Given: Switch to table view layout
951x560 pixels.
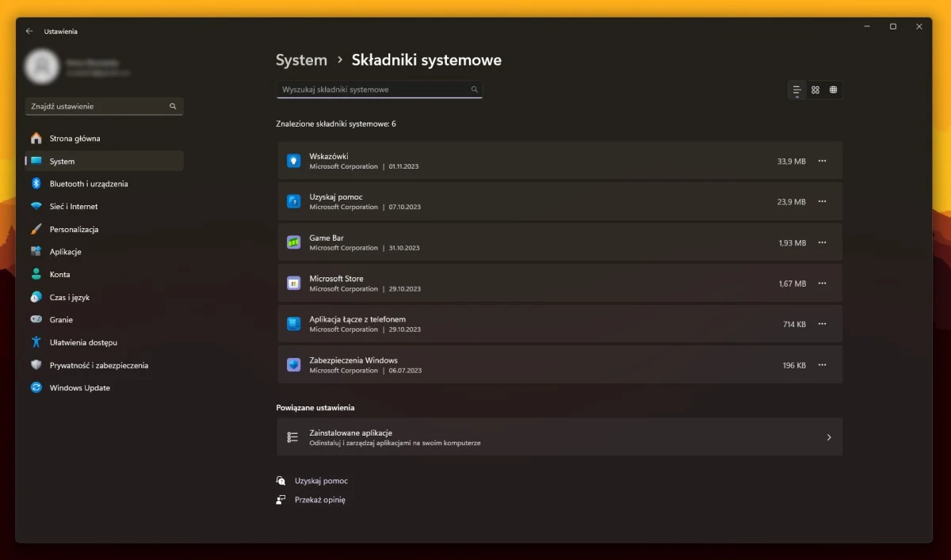Looking at the screenshot, I should [x=833, y=90].
